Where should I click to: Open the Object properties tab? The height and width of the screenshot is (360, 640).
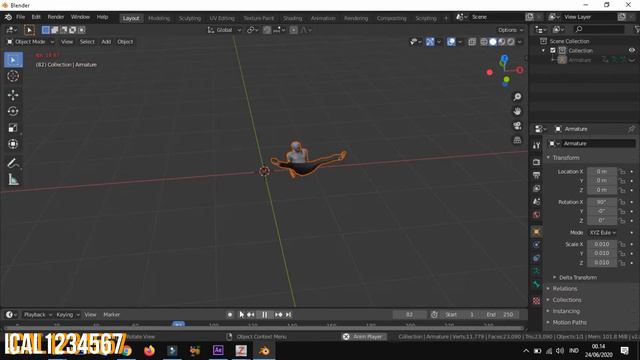coord(536,232)
